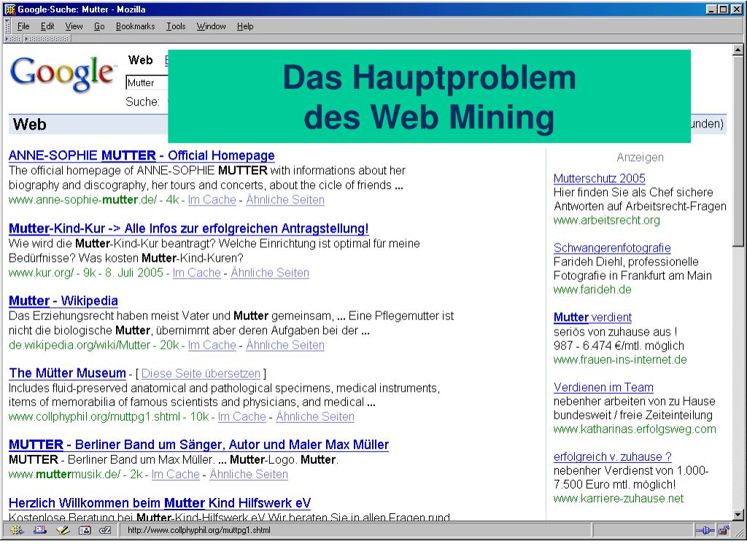Open MUTTER Berliner Band result link
Screen dimensions: 747x560
(198, 445)
